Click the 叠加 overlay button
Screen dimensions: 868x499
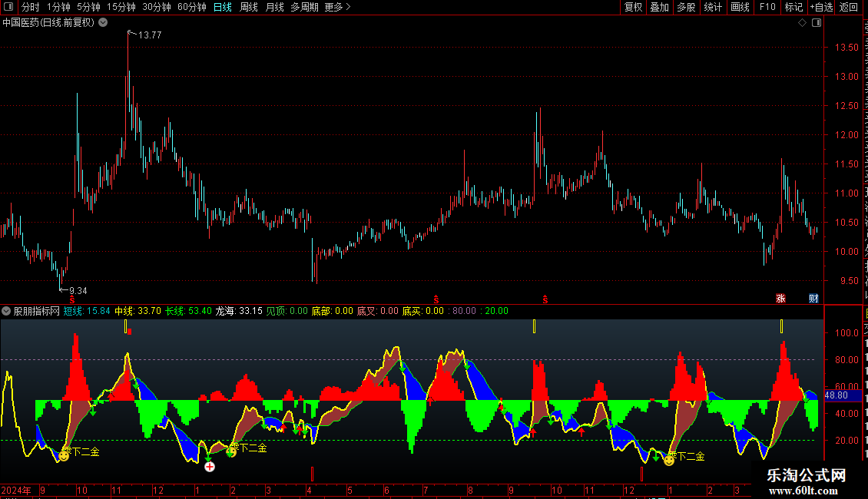[x=660, y=7]
